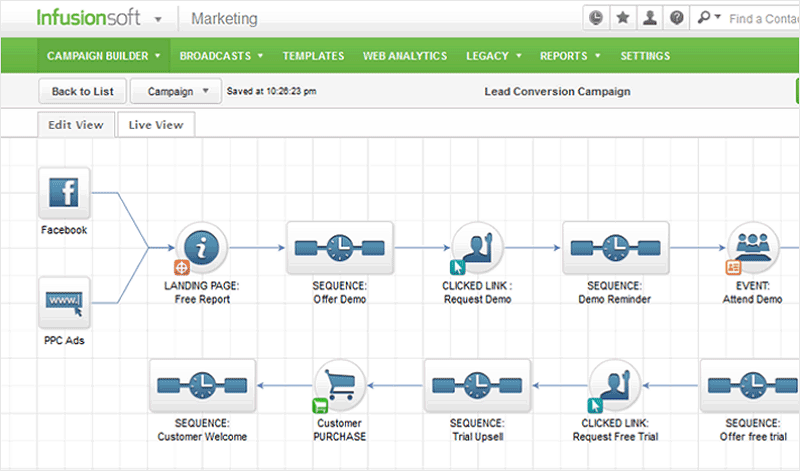
Task: Select the Customer Purchase cart goal icon
Action: [340, 385]
